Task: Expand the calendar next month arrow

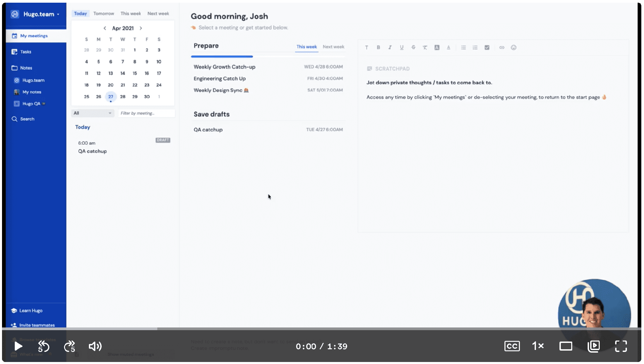Action: tap(140, 28)
